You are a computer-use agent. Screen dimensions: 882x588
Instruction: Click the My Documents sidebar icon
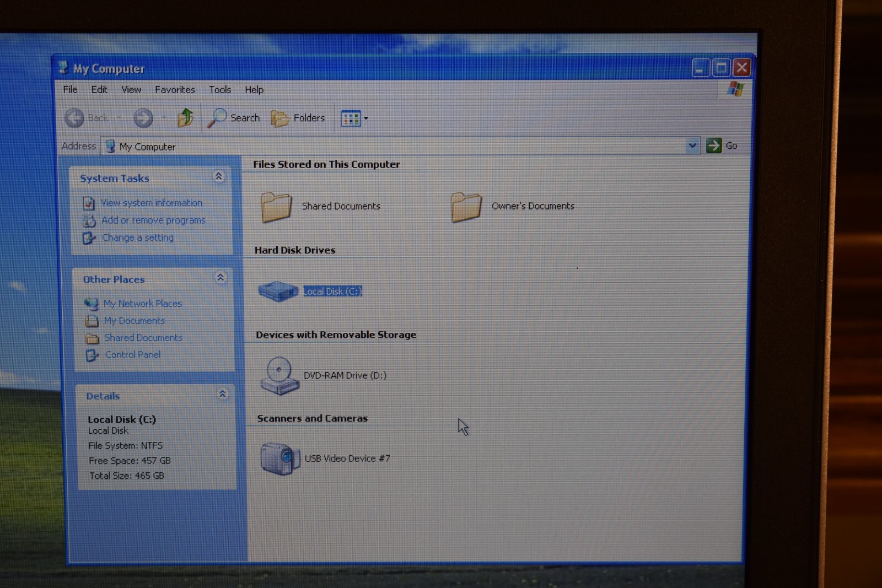click(92, 321)
